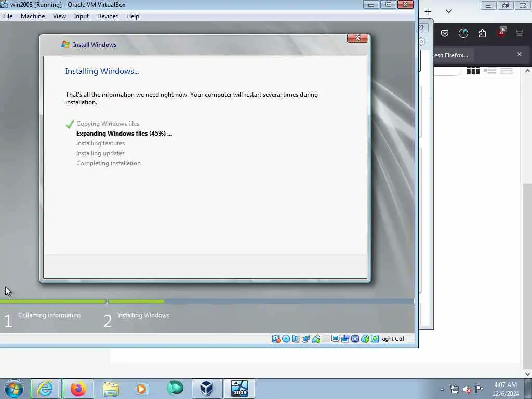Open a new Firefox tab
532x399 pixels.
coord(428,11)
